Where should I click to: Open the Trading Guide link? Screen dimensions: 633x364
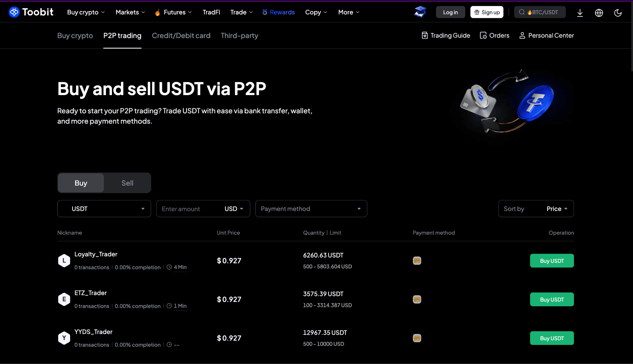point(446,36)
